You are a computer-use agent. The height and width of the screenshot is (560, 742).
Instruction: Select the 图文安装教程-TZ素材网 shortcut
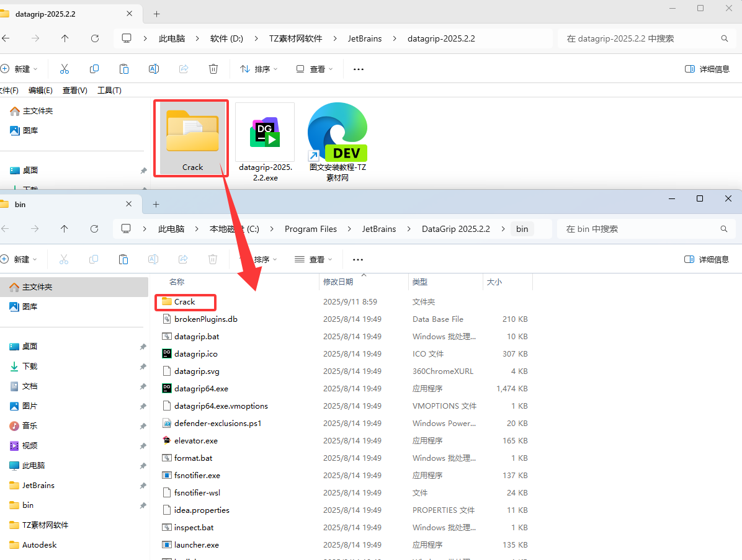coord(337,143)
